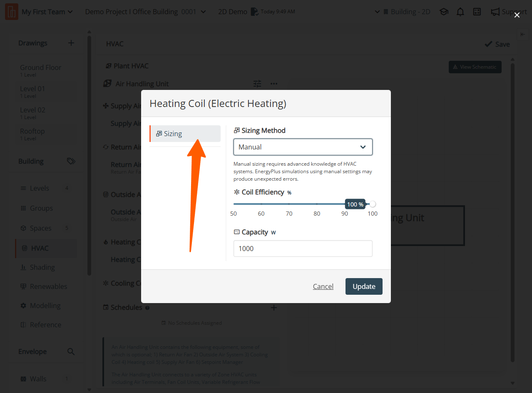Image resolution: width=532 pixels, height=393 pixels.
Task: Open the Sizing Method dropdown
Action: pyautogui.click(x=303, y=147)
